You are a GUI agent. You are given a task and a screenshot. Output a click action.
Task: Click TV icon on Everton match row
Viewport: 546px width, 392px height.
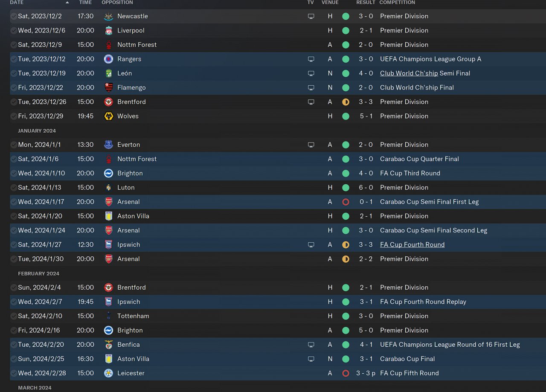click(311, 145)
